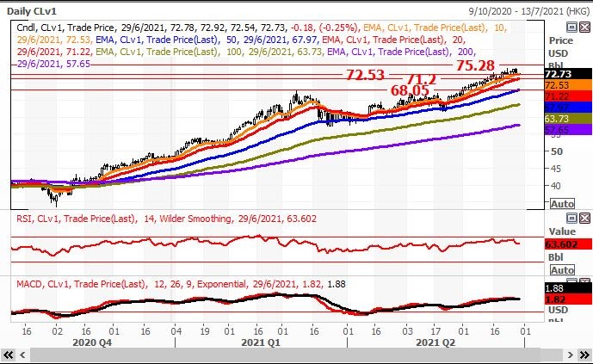This screenshot has height=364, width=593.
Task: Click the horizontal time scrollbar thumb
Action: (293, 355)
